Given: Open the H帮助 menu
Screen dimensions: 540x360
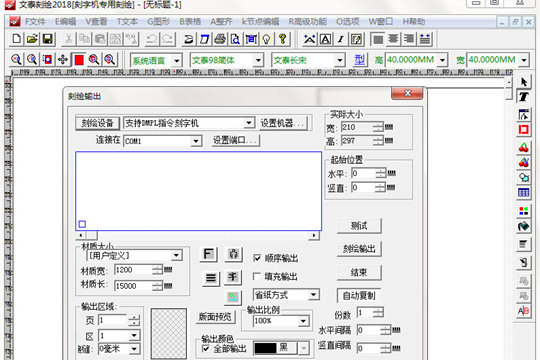Looking at the screenshot, I should pyautogui.click(x=414, y=22).
